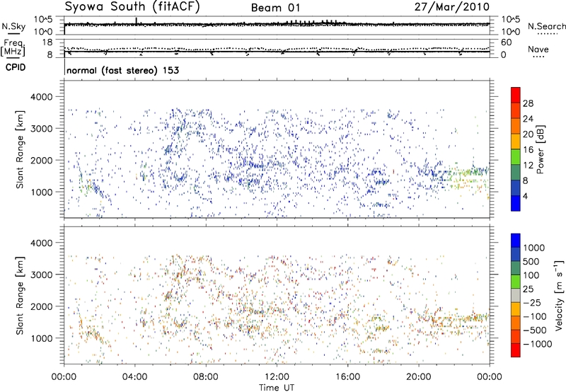
Task: Click the 'Power [dB]' colorbar label
Action: [x=541, y=149]
